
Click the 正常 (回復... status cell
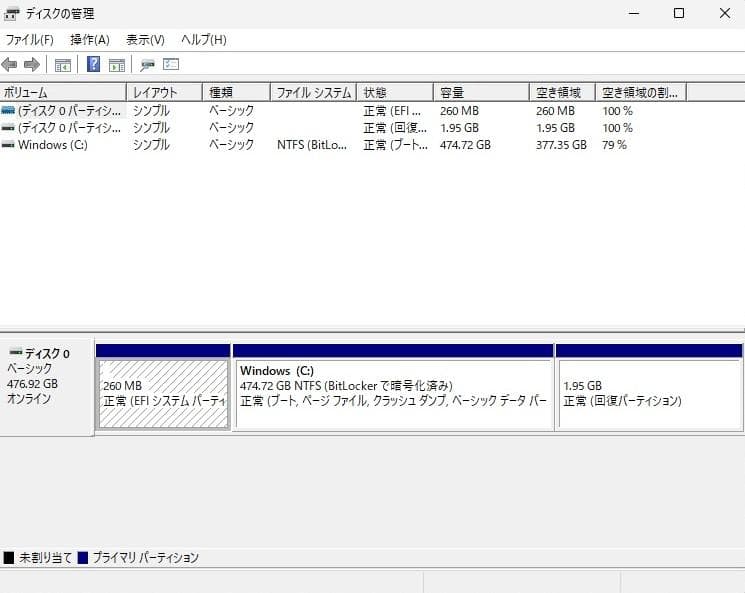(x=395, y=128)
